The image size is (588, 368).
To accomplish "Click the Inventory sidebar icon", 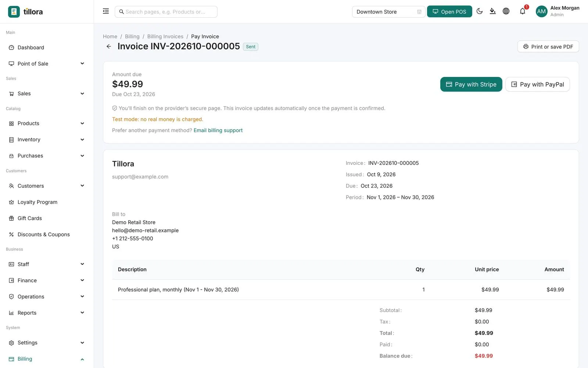I will (11, 139).
